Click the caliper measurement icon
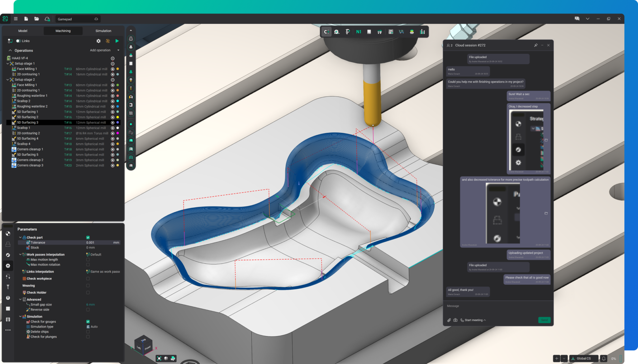 [x=348, y=32]
